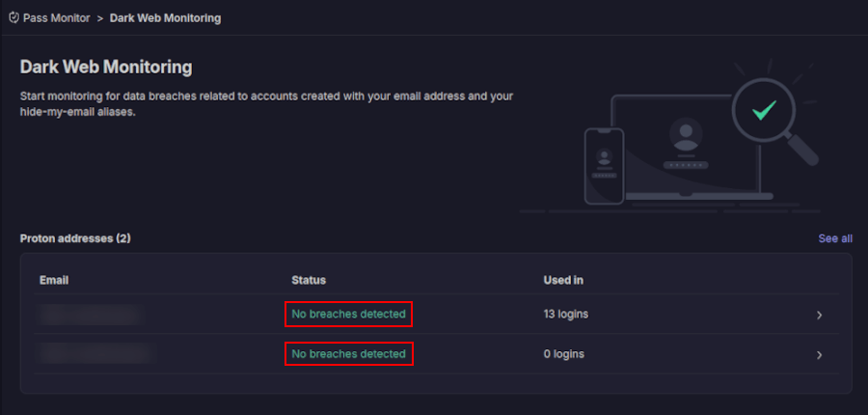This screenshot has height=415, width=868.
Task: Click the phone illustration icon
Action: (605, 166)
